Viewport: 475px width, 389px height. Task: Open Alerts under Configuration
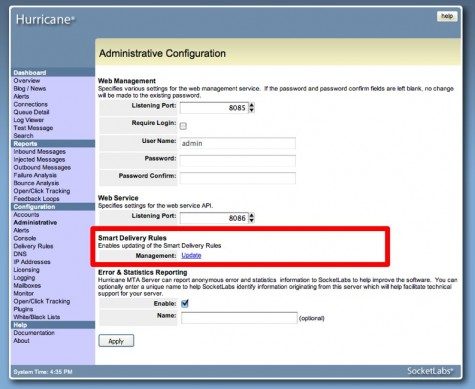click(21, 230)
